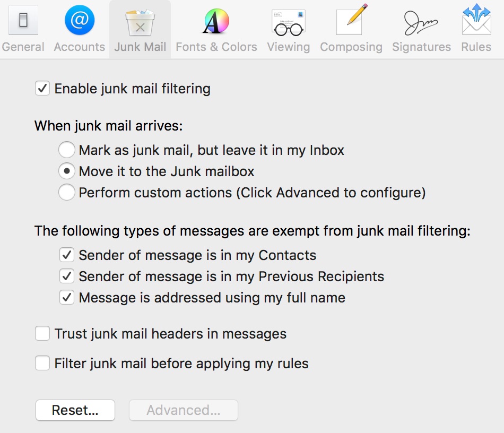Select Move it to the Junk mailbox
The image size is (504, 433).
coord(67,171)
